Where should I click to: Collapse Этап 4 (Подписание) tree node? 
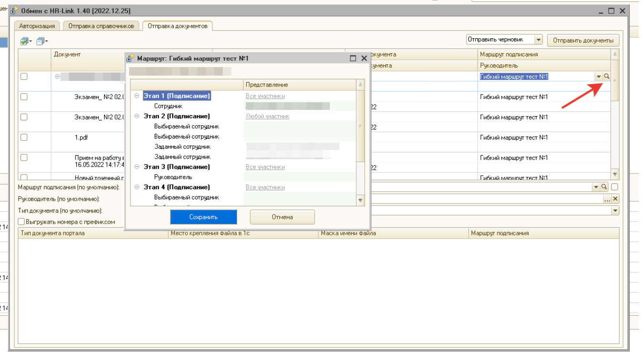[x=137, y=187]
